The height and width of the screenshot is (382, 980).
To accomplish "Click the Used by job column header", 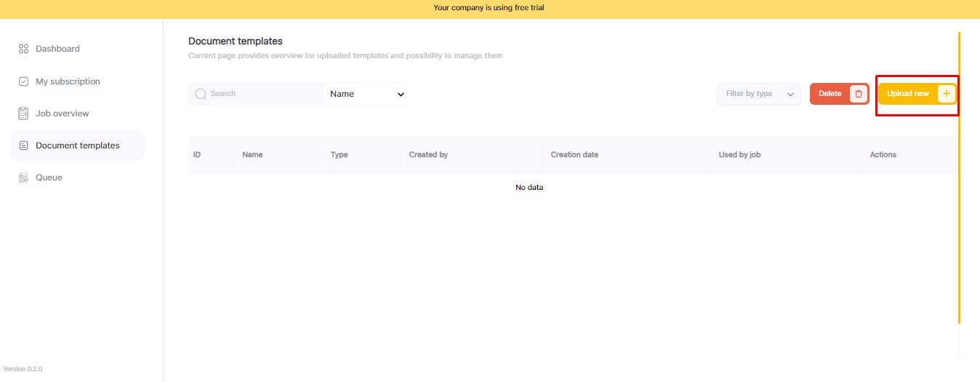I will coord(739,155).
